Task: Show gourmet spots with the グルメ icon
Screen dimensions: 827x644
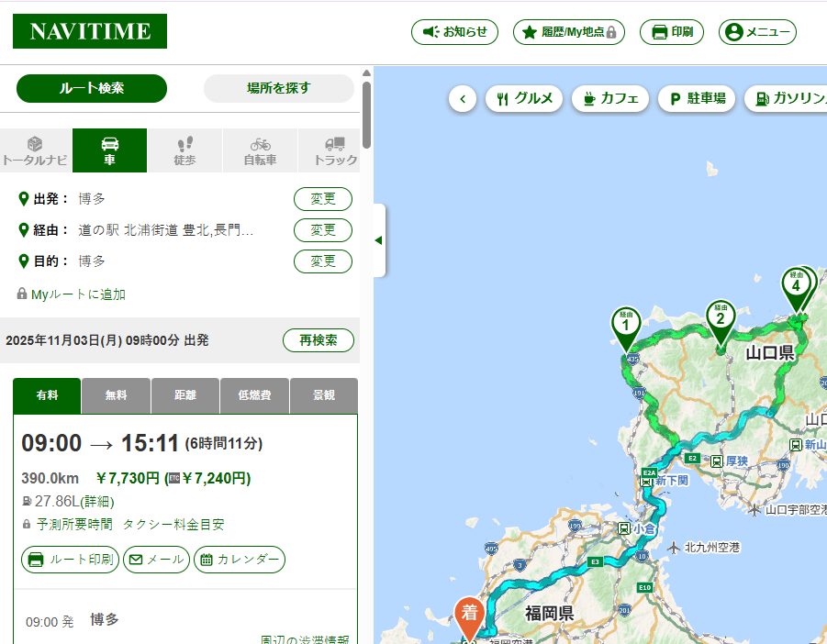Action: coord(523,97)
